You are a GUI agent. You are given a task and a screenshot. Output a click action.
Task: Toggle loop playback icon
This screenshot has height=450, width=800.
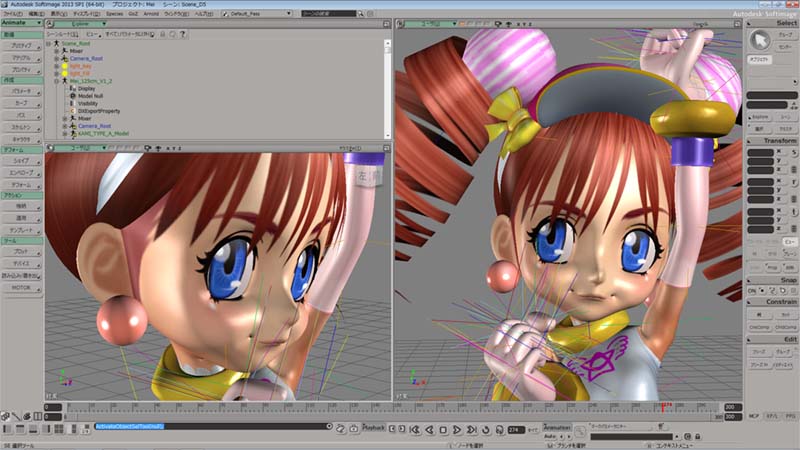click(x=486, y=430)
